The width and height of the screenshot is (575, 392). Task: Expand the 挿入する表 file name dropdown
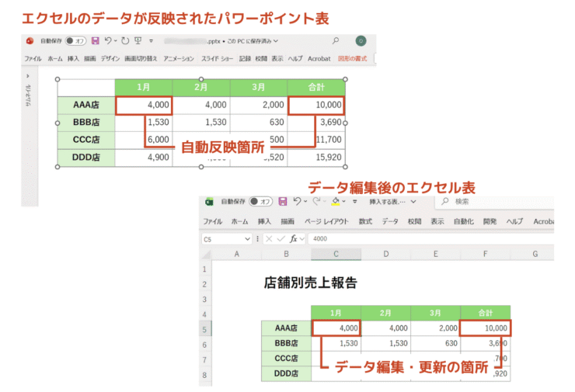[413, 202]
